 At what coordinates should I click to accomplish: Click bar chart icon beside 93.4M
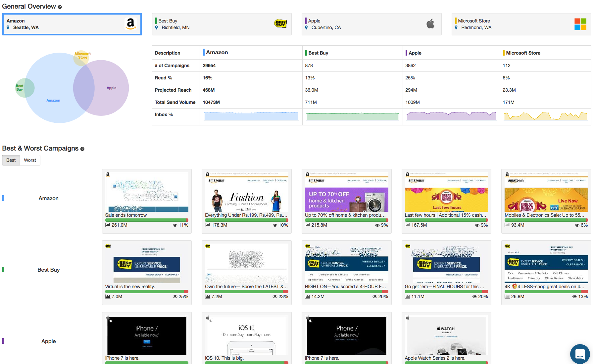[x=507, y=225]
